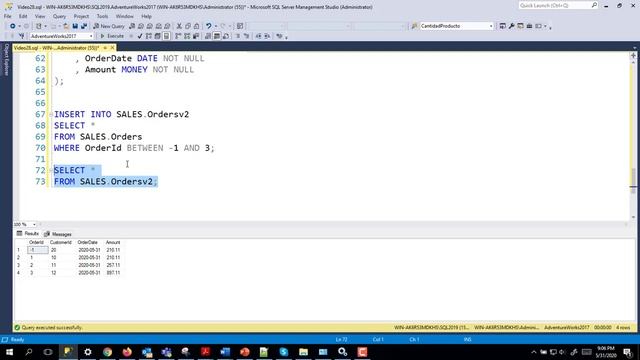The image size is (640, 360).
Task: Click the Execute query button
Action: 112,36
